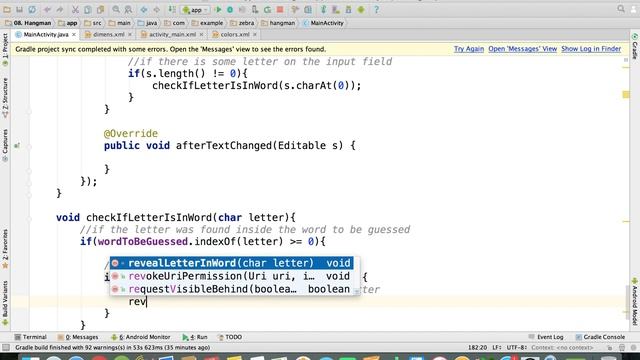The width and height of the screenshot is (640, 360).
Task: Click Open 'Messages' View link
Action: [x=522, y=49]
